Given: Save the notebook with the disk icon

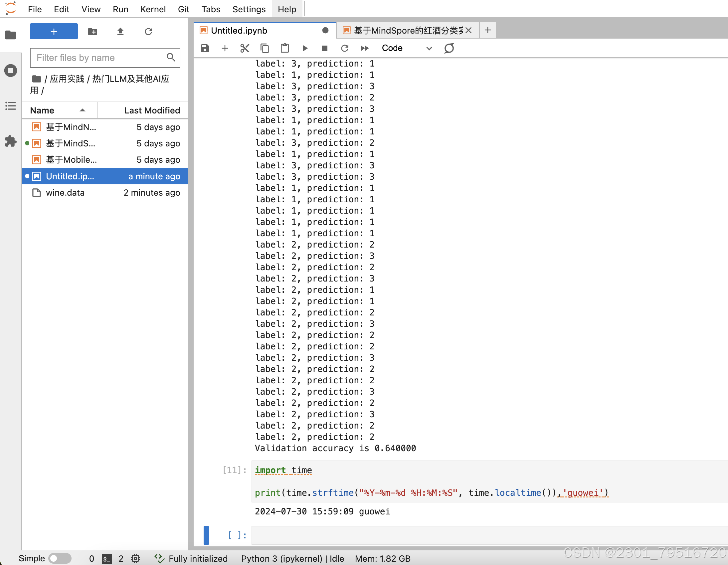Looking at the screenshot, I should 205,48.
